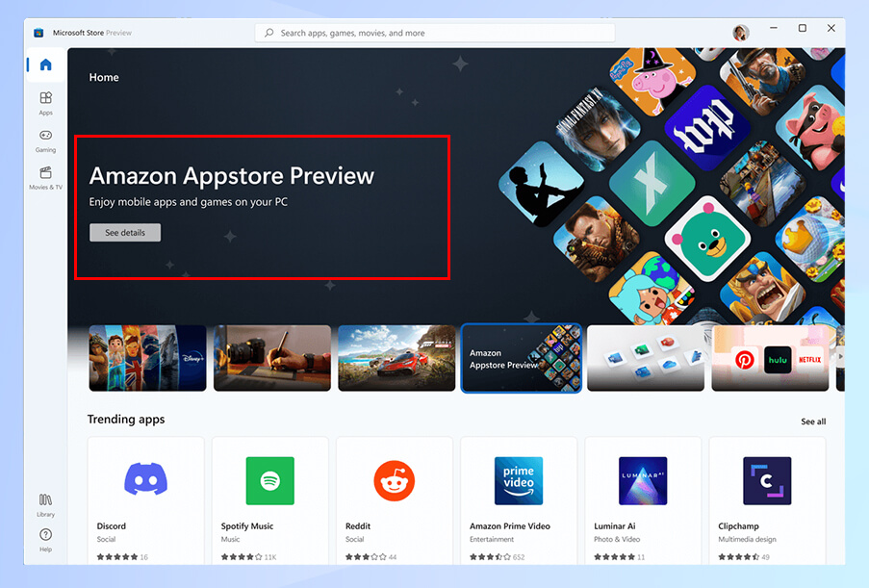Image resolution: width=869 pixels, height=588 pixels.
Task: Select the Forza Horizon racing thumbnail
Action: click(x=396, y=358)
